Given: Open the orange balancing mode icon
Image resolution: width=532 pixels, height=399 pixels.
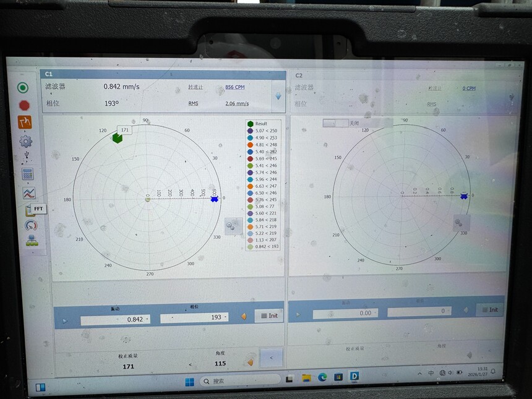Looking at the screenshot, I should (25, 122).
